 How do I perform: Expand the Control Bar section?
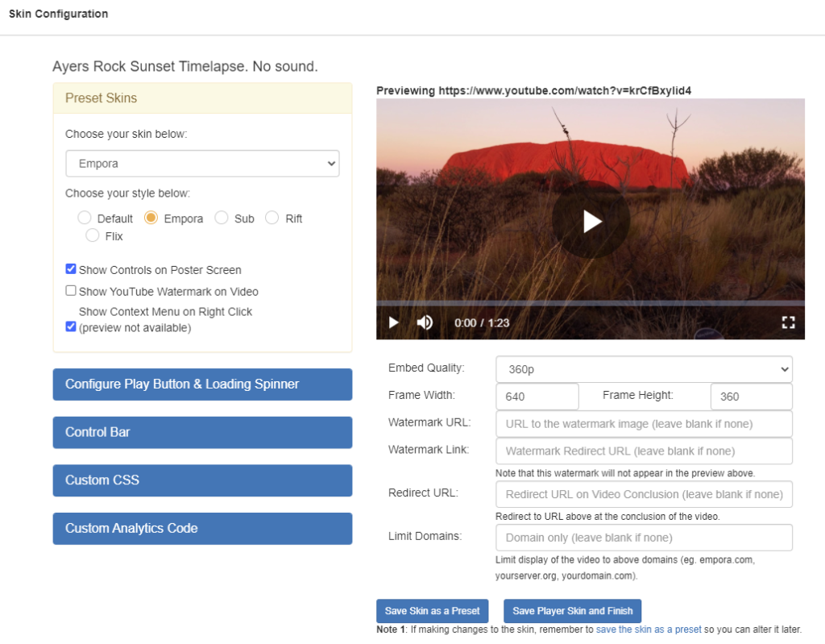coord(202,432)
